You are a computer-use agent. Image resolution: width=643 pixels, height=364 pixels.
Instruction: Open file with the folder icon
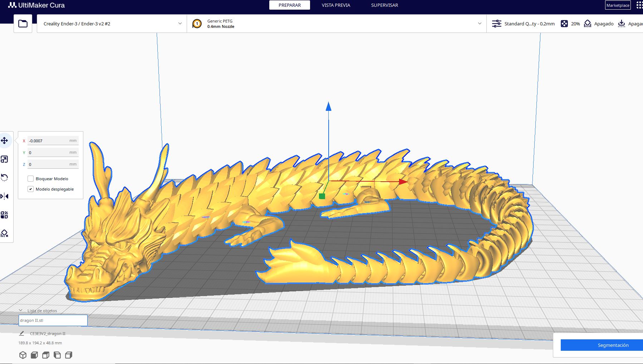click(x=23, y=24)
